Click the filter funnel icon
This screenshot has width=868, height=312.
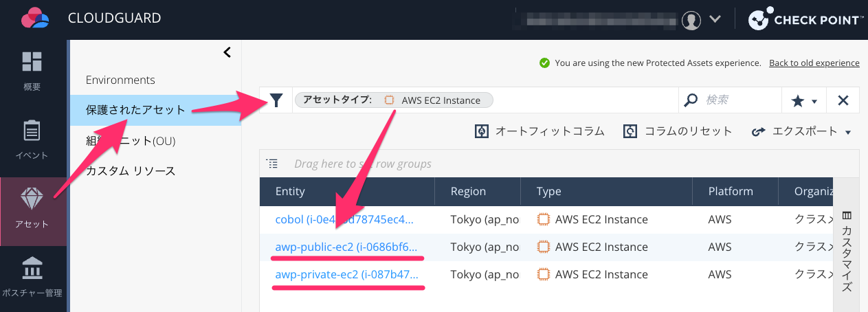click(x=276, y=100)
